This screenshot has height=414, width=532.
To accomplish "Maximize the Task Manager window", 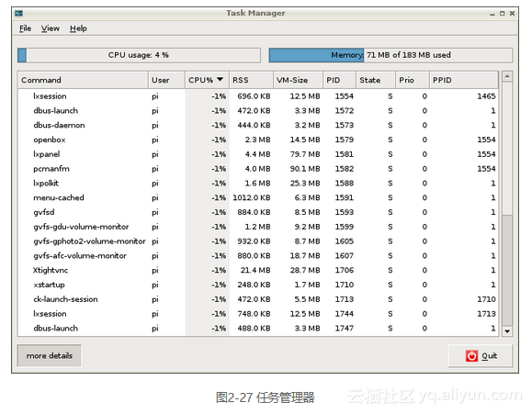I will [503, 13].
